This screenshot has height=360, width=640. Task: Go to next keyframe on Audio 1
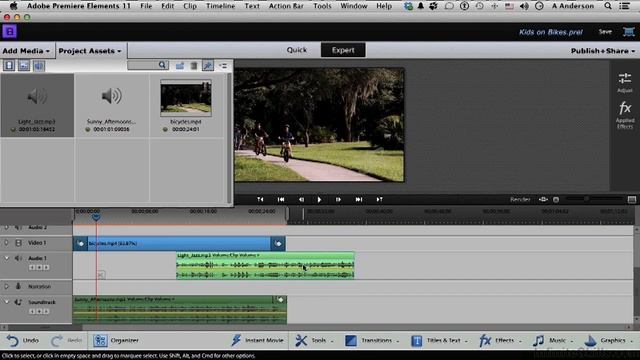(x=46, y=268)
